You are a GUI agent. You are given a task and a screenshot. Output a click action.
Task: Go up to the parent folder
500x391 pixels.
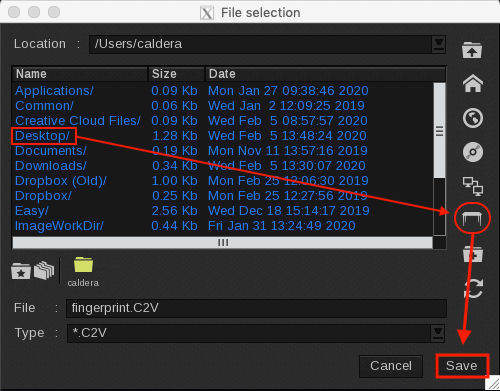[472, 50]
